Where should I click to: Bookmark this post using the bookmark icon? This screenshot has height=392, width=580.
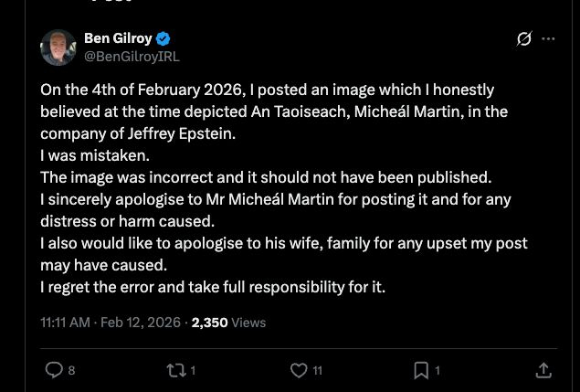click(421, 370)
